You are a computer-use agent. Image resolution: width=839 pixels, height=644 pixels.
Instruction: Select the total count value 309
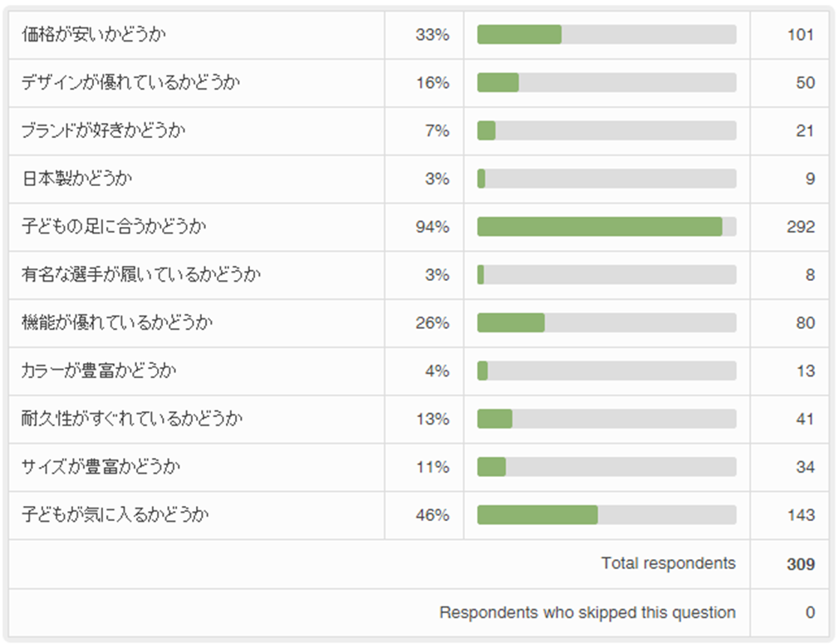tap(801, 564)
